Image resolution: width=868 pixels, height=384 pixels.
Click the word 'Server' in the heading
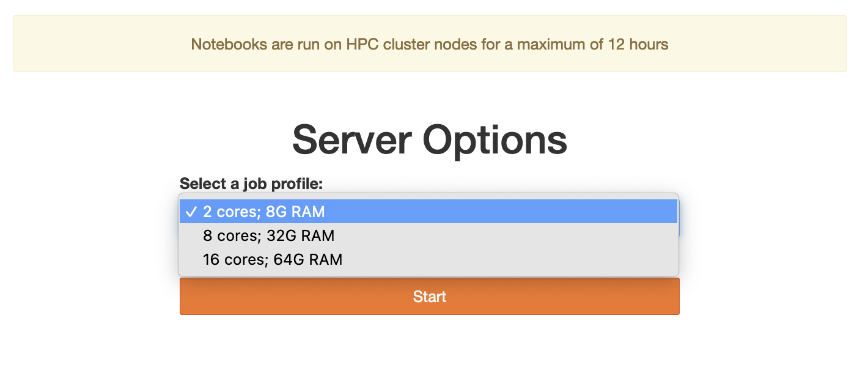(x=351, y=139)
